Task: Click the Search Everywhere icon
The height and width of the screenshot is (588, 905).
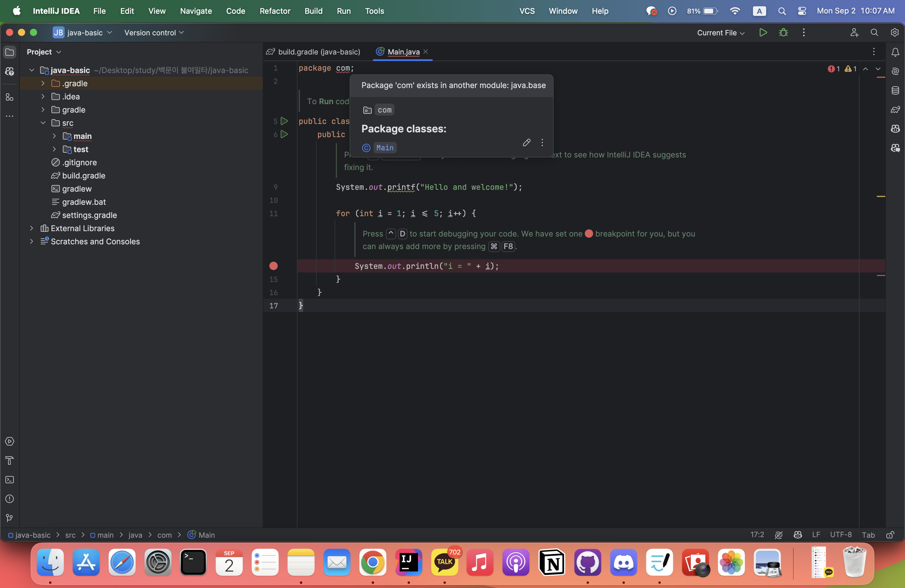Action: (873, 32)
